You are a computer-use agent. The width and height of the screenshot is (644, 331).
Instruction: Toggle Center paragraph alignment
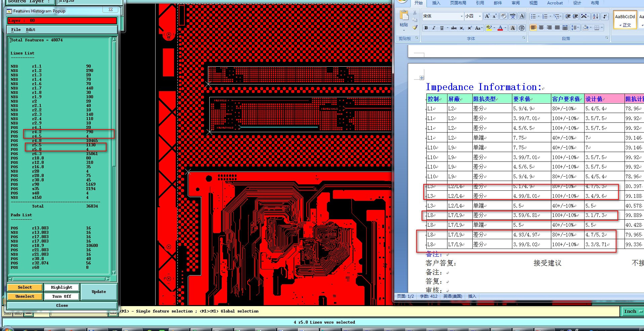541,28
